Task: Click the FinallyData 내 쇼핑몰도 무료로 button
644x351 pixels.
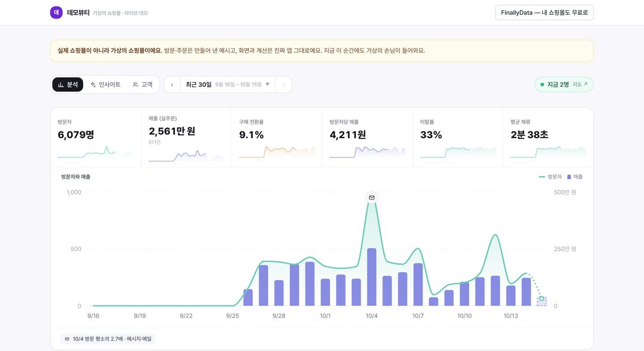Action: (x=544, y=13)
